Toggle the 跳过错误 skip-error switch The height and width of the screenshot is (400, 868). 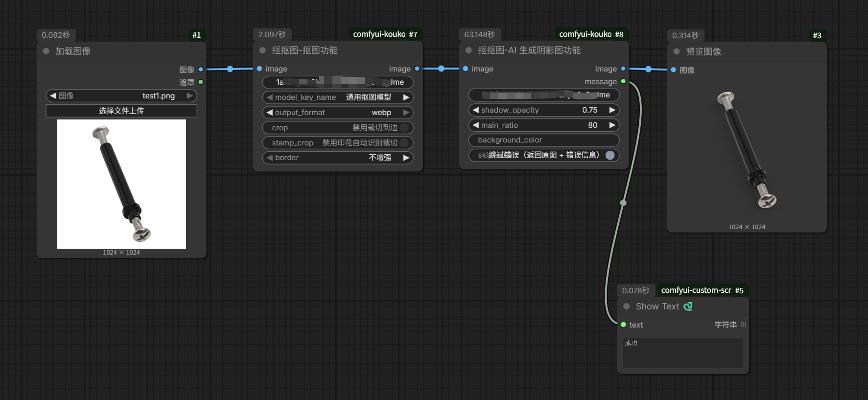[610, 155]
